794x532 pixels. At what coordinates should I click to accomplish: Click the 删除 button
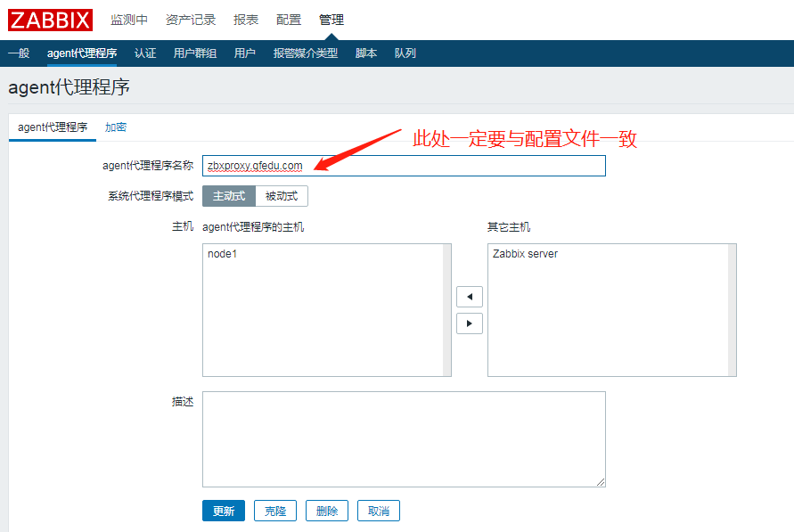[x=327, y=511]
